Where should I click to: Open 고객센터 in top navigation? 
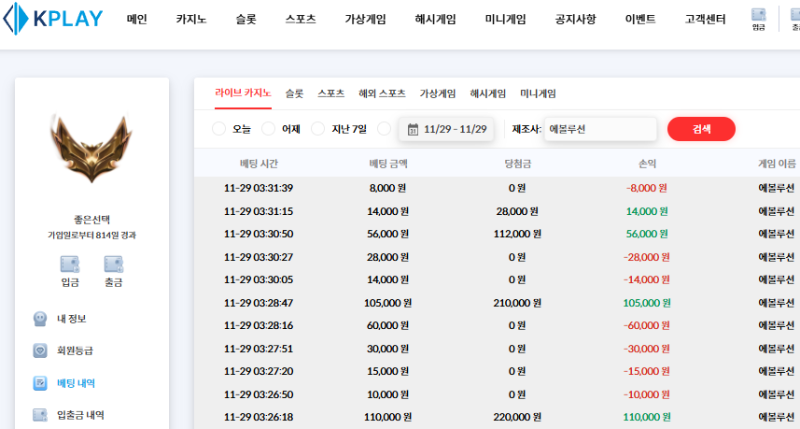[706, 20]
